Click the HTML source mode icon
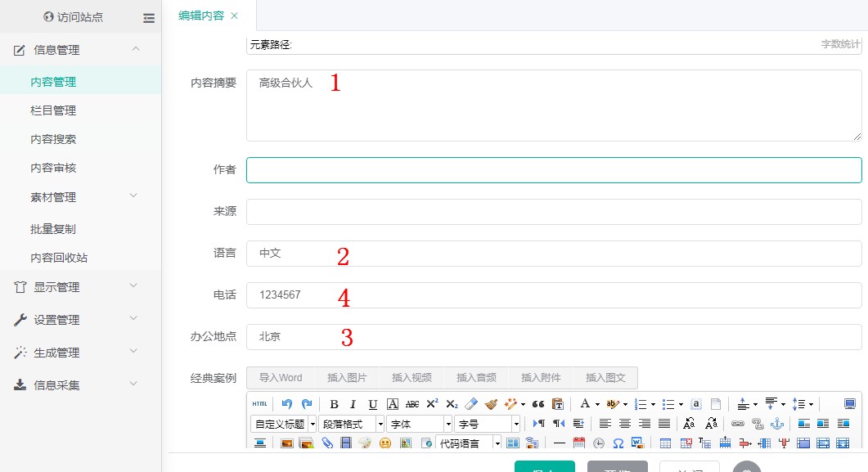Image resolution: width=868 pixels, height=472 pixels. pos(259,404)
